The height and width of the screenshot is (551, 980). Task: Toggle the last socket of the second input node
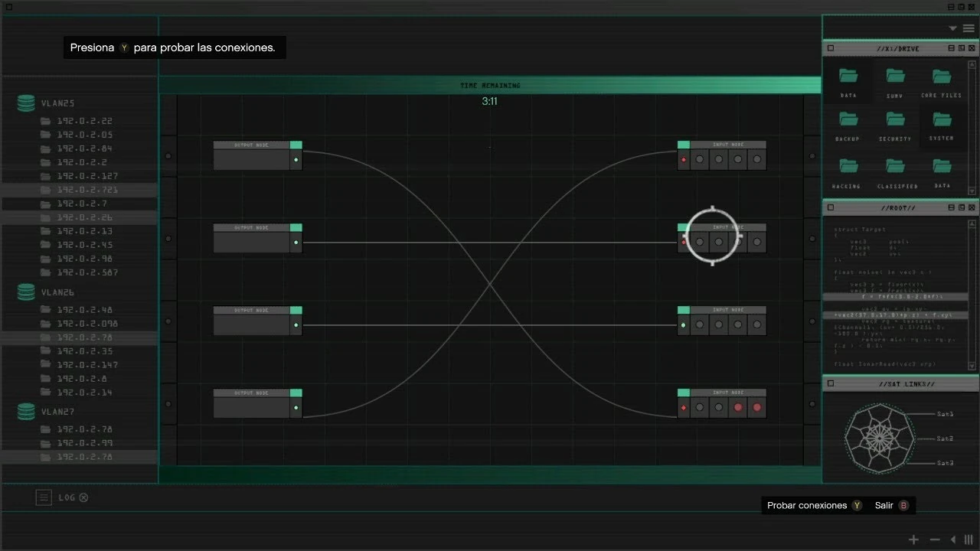pyautogui.click(x=756, y=242)
